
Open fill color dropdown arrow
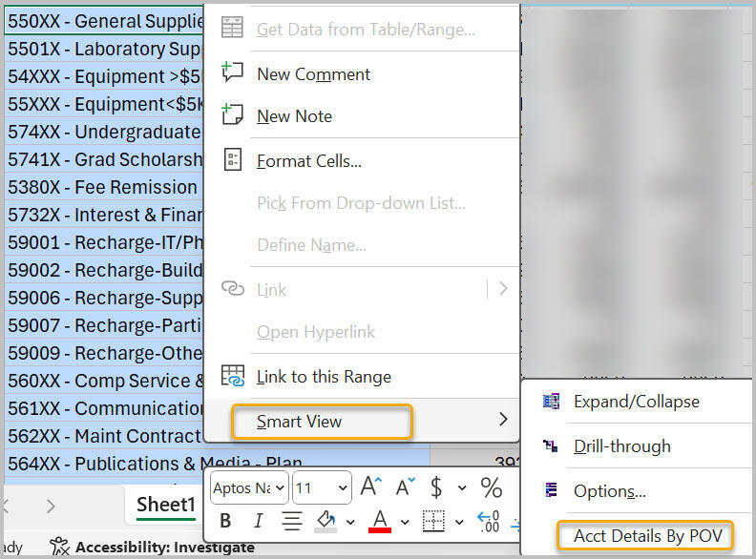pos(350,522)
